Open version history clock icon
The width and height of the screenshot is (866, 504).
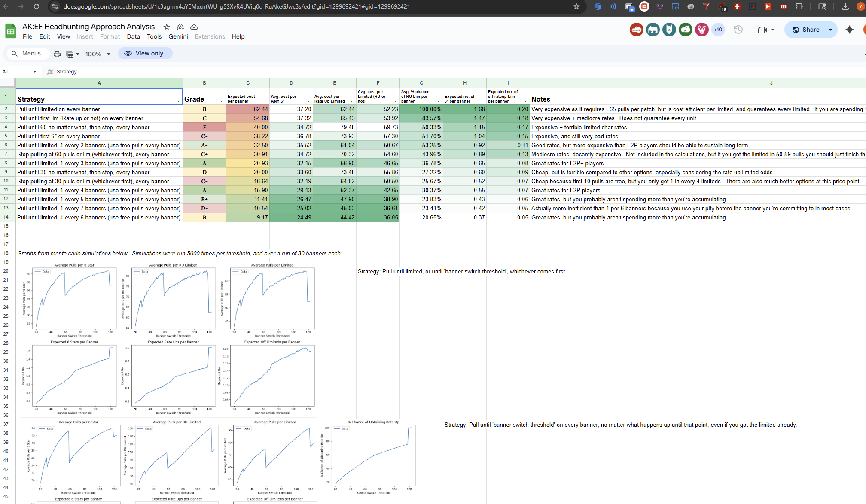738,30
